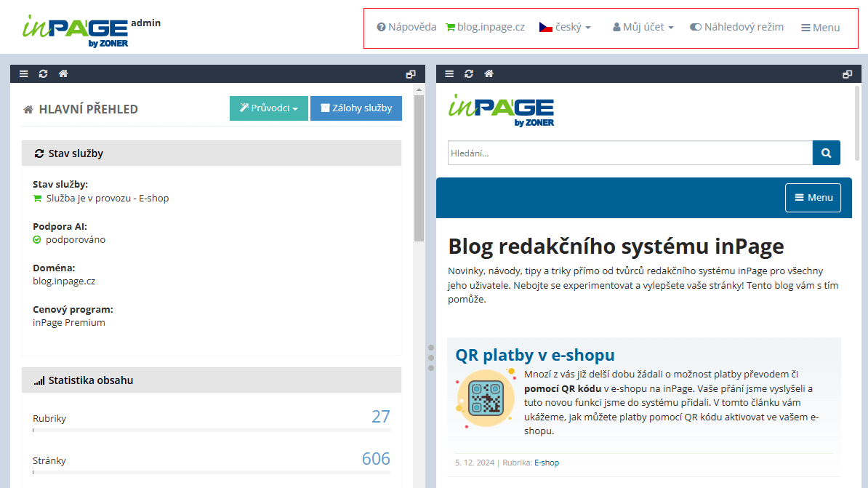Click the scroll-up arrow in left panel
868x488 pixels.
click(419, 89)
